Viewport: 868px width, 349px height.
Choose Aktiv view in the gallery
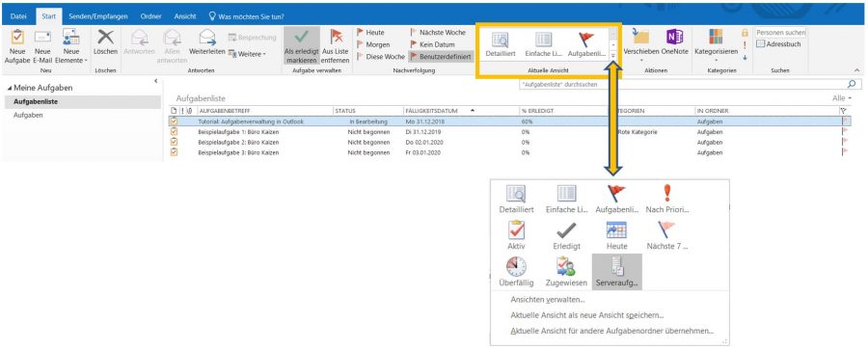(516, 235)
